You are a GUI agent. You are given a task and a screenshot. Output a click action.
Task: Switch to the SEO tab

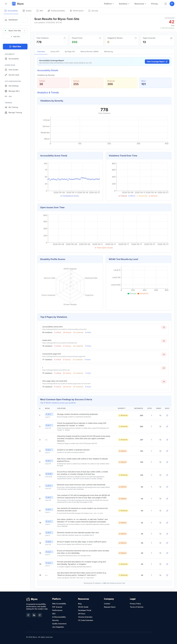coord(40,11)
